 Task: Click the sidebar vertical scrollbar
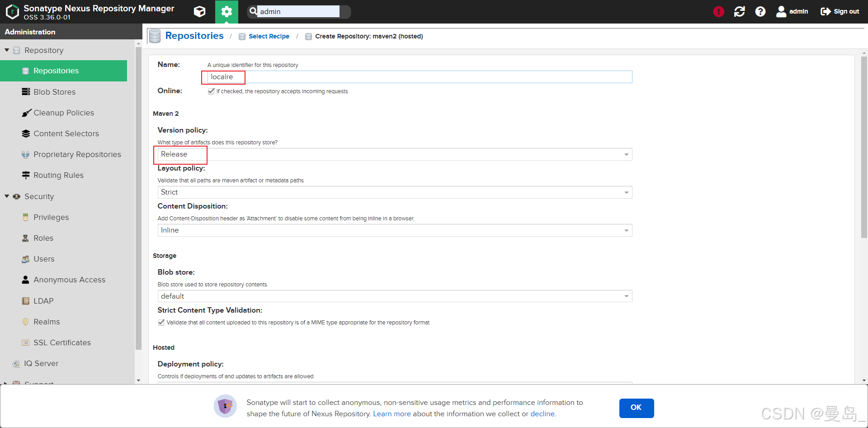[138, 198]
